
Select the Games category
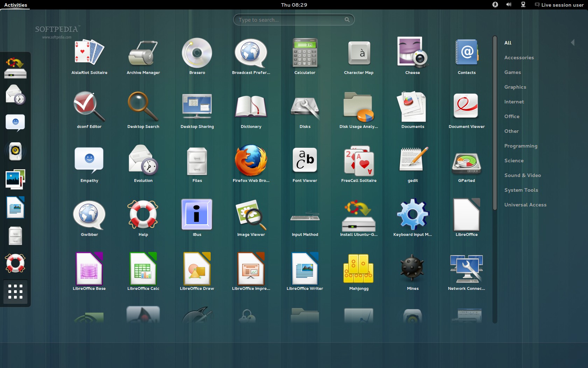click(512, 72)
